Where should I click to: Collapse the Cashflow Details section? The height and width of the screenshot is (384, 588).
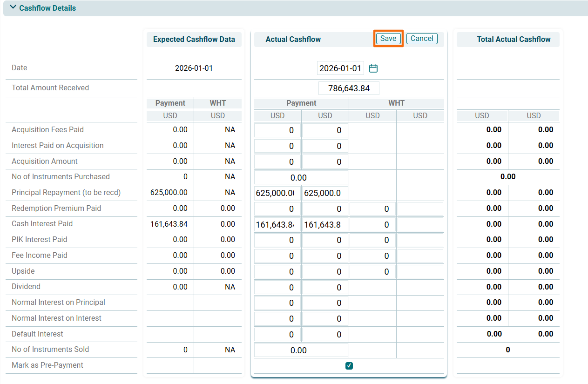pyautogui.click(x=13, y=8)
